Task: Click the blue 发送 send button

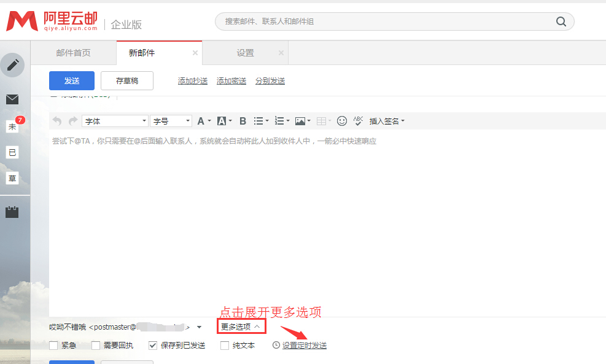Action: [x=72, y=80]
